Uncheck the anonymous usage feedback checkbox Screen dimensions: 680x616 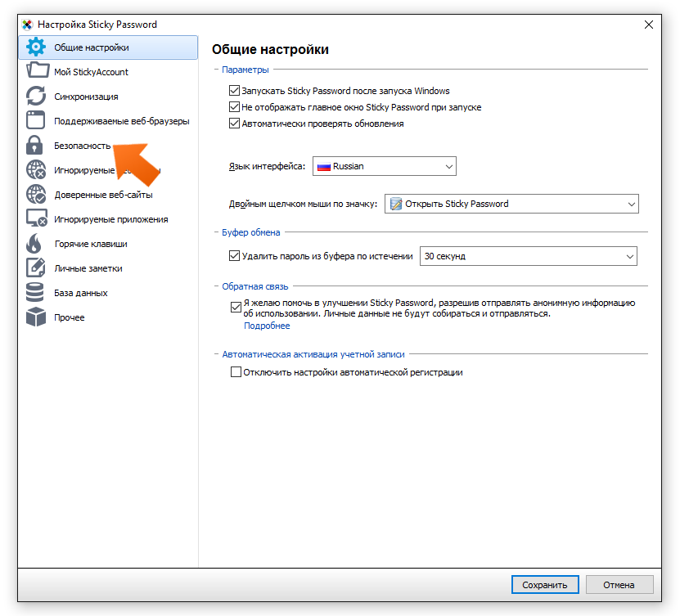pos(236,308)
